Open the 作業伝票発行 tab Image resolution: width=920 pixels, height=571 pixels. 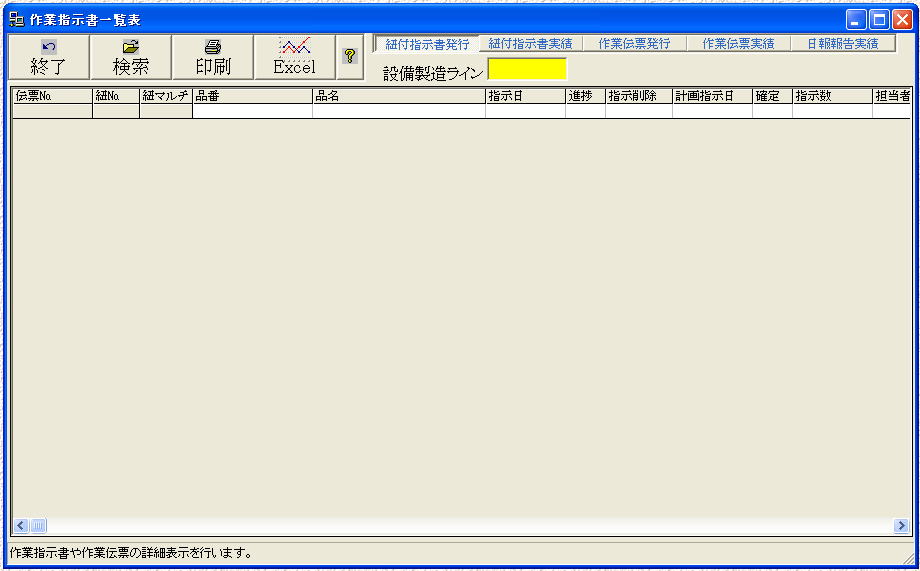634,44
